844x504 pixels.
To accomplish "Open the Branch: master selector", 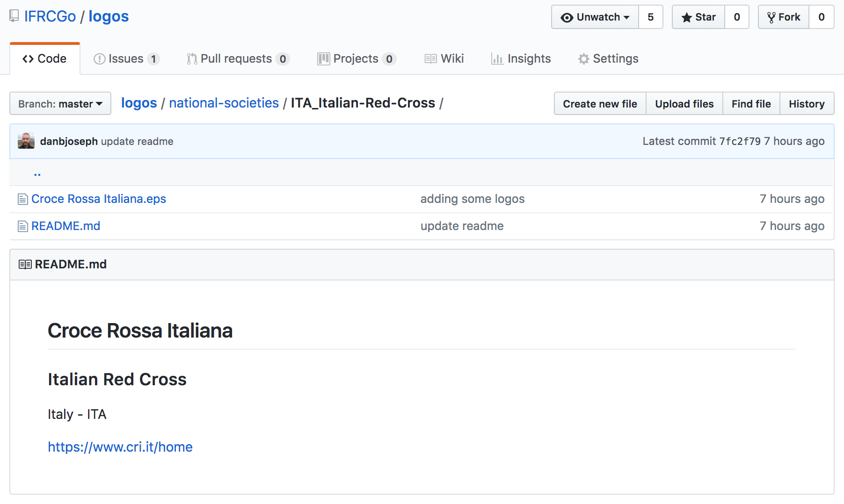I will 60,104.
